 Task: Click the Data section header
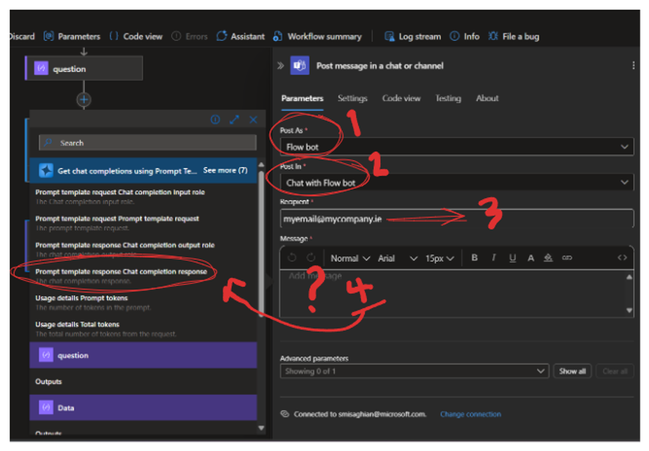[143, 408]
